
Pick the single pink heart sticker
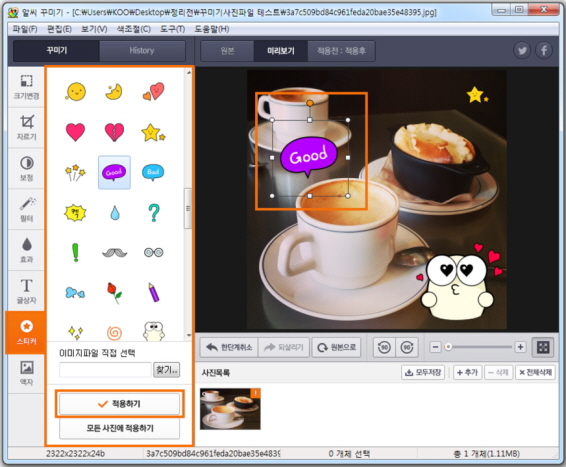tap(75, 132)
